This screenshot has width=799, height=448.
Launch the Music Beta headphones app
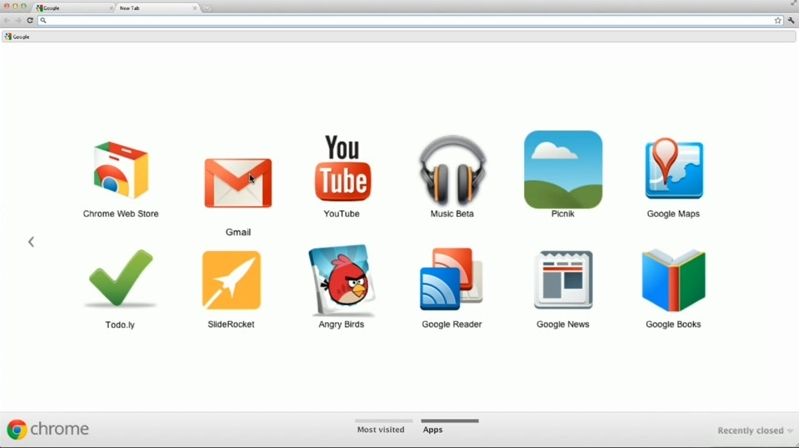pyautogui.click(x=452, y=170)
